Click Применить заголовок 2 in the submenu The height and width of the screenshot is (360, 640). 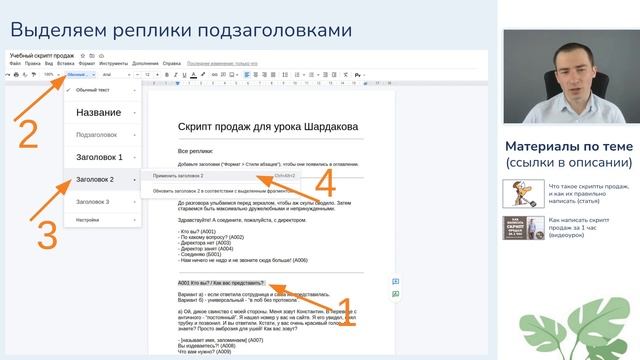point(220,176)
